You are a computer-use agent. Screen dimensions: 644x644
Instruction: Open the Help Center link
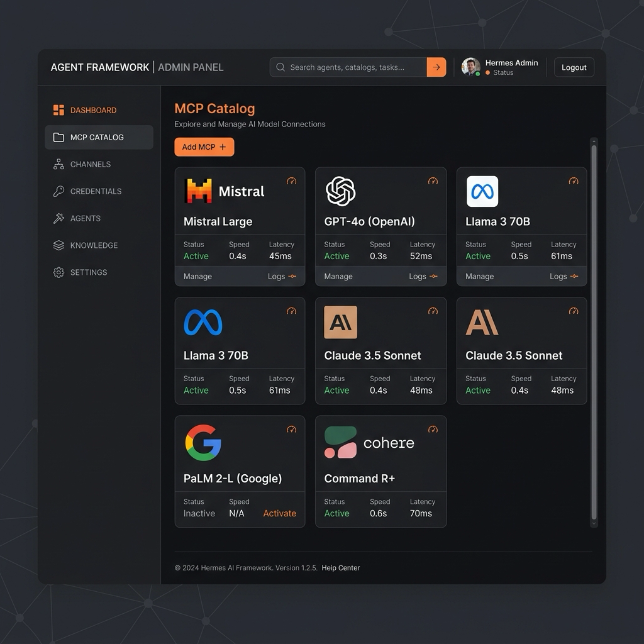340,568
